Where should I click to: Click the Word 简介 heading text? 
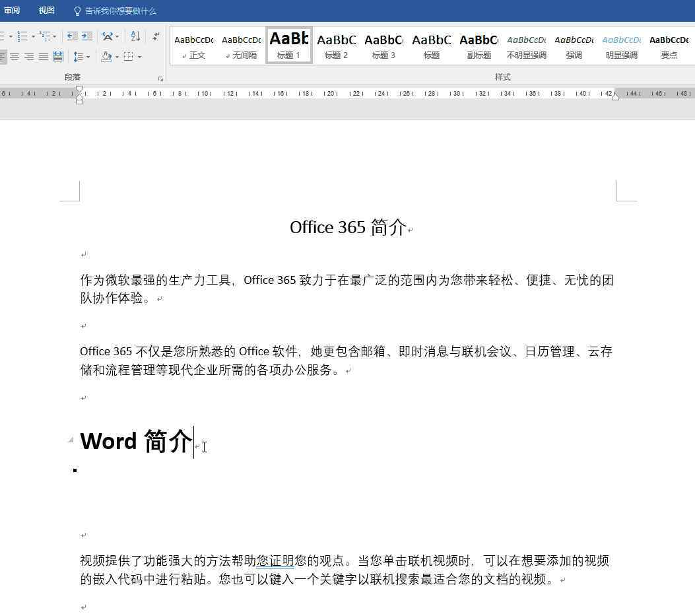(136, 441)
